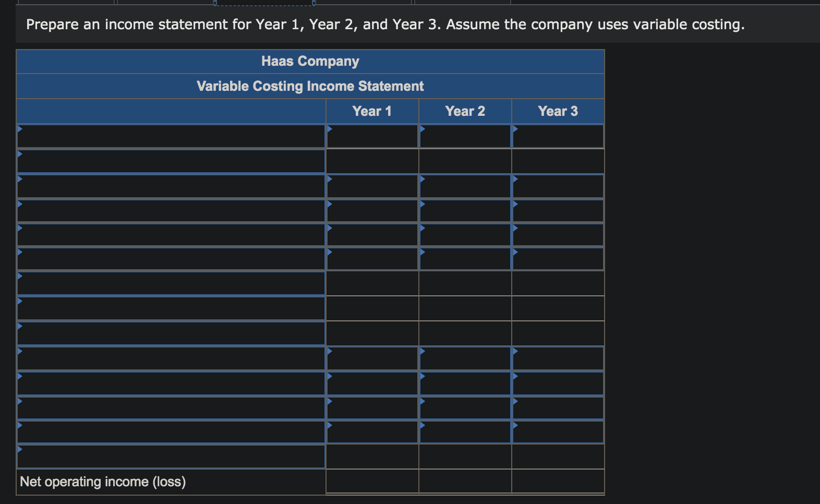This screenshot has height=504, width=820.
Task: Open the eighth row's account label dropdown
Action: tap(171, 308)
